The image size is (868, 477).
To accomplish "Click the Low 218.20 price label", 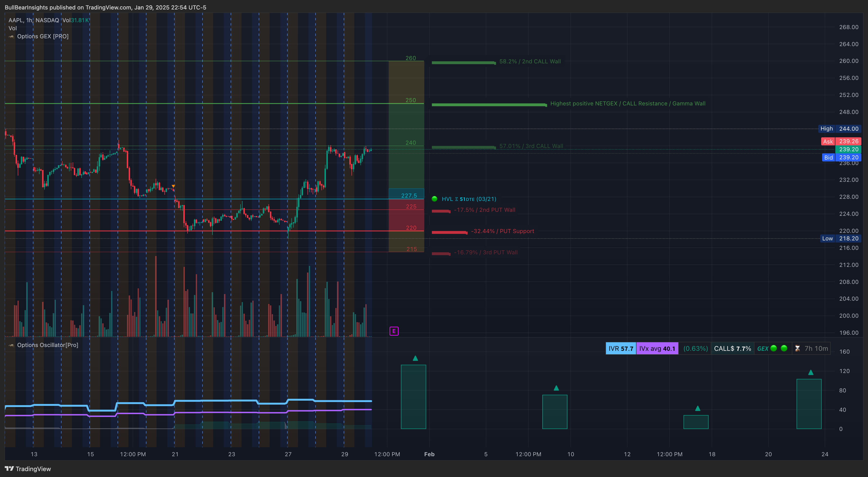I will tap(840, 238).
